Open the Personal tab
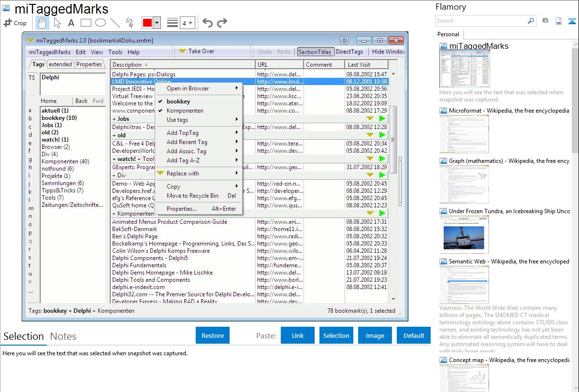Screen dimensions: 579x392 coord(448,34)
